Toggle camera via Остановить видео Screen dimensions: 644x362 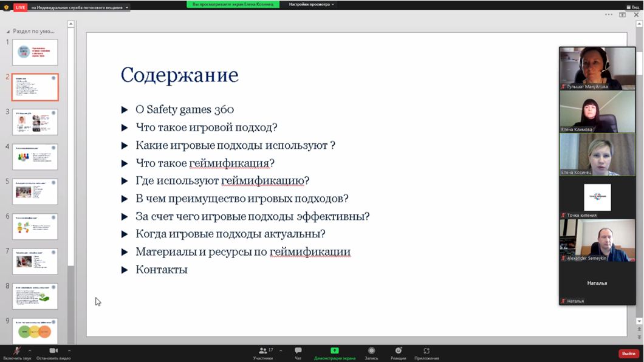click(53, 351)
